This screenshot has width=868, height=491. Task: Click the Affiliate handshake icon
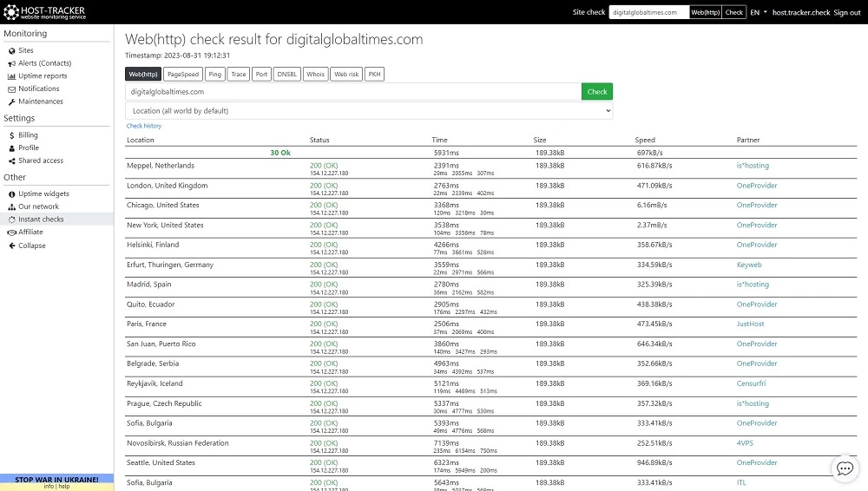[11, 232]
